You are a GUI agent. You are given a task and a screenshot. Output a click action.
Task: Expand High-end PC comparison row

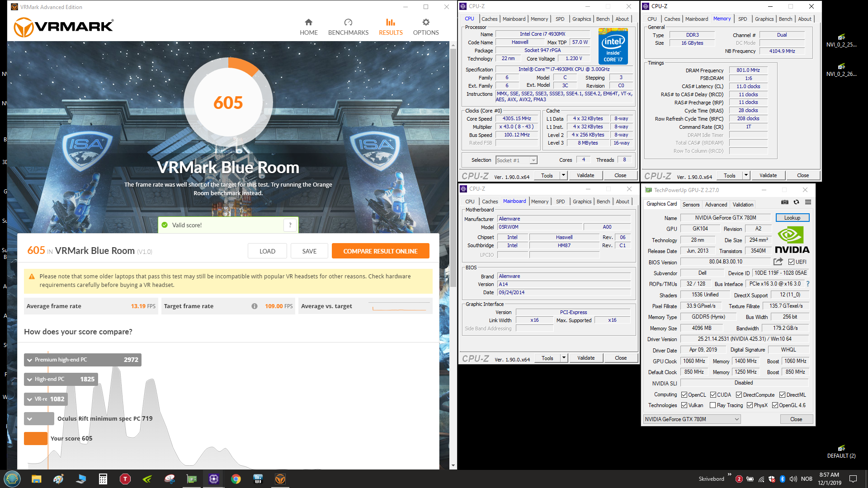pos(61,379)
